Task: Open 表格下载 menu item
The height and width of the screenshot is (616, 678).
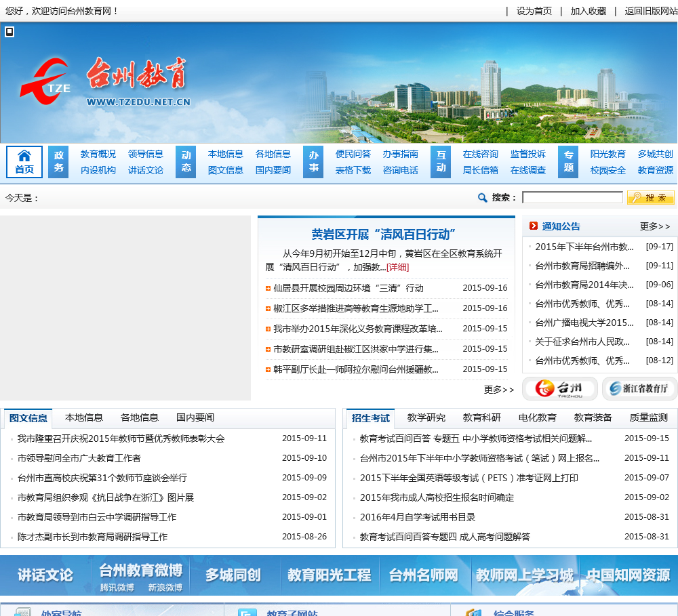Action: [x=353, y=170]
